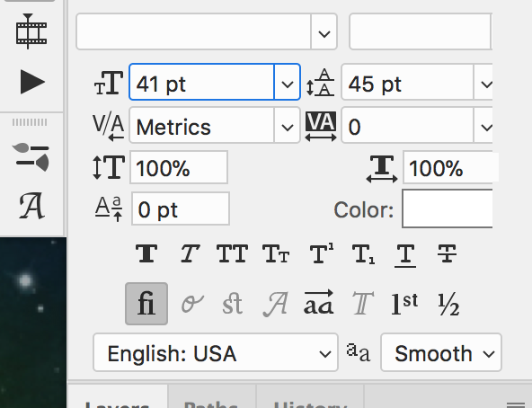Toggle Faux Italic text style
The height and width of the screenshot is (408, 532).
click(x=190, y=253)
